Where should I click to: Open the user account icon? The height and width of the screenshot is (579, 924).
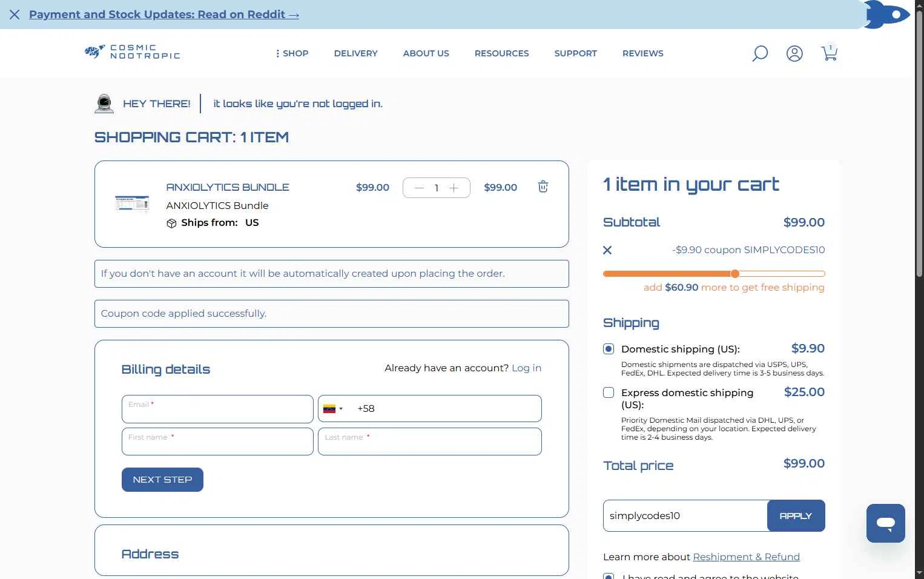click(794, 53)
